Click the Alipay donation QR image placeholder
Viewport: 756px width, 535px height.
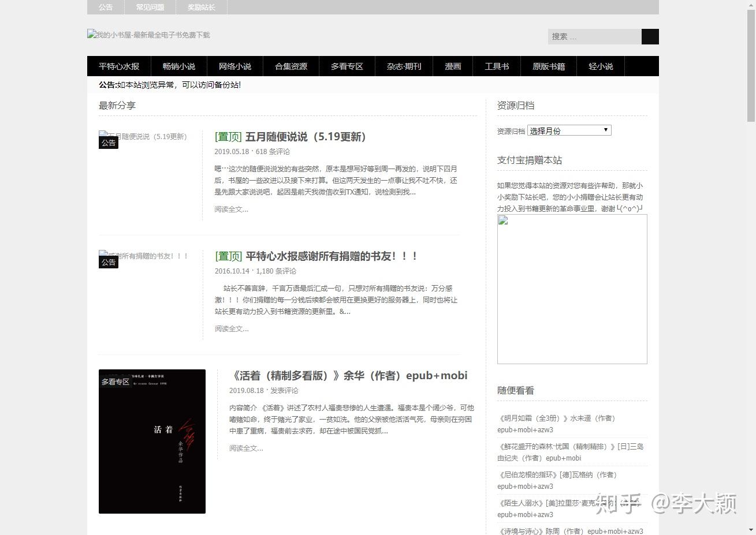(x=572, y=289)
